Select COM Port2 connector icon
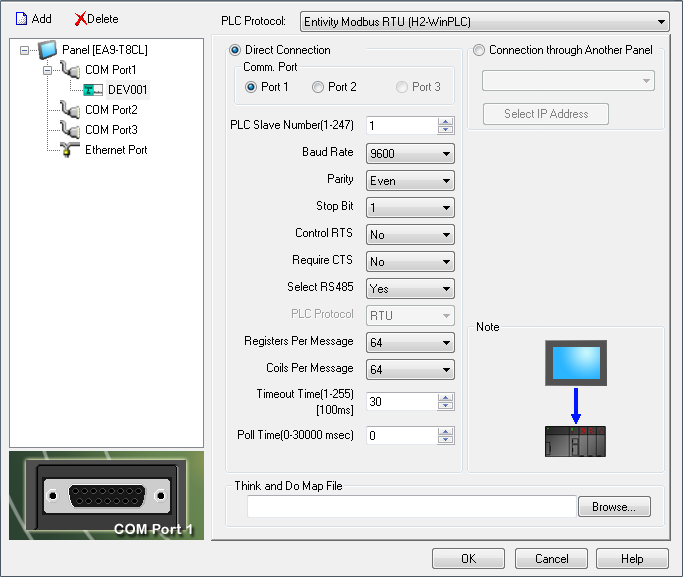 point(70,110)
